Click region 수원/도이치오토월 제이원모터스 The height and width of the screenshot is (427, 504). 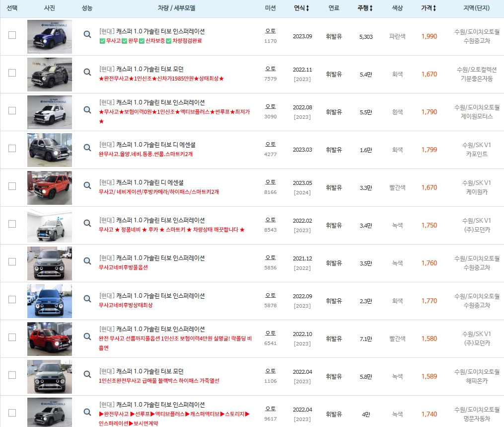click(x=477, y=112)
